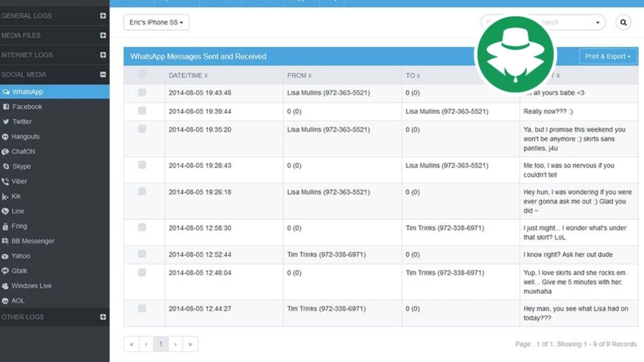Click the search magnifier icon button
Screen dimensions: 644x362
coord(623,22)
